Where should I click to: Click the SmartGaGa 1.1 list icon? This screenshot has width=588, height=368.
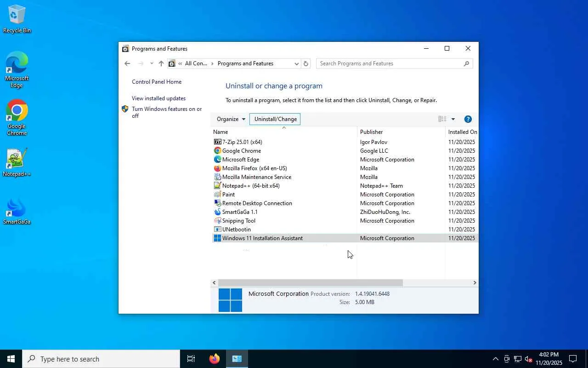click(x=218, y=212)
